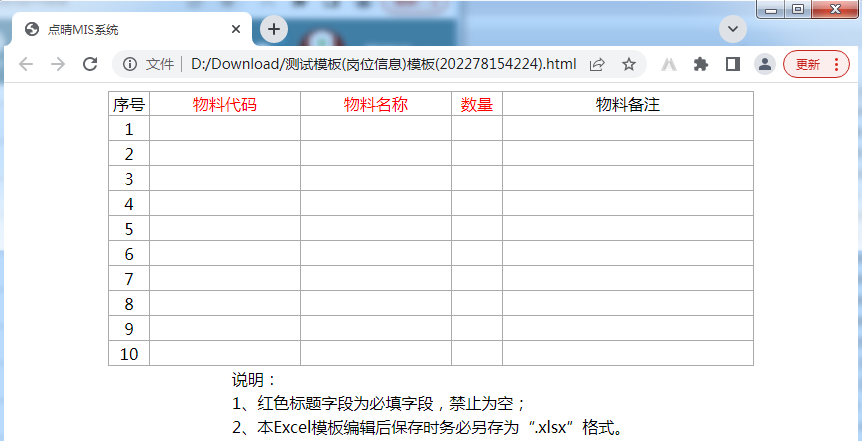862x441 pixels.
Task: Click the 物料名称 column header
Action: click(376, 104)
